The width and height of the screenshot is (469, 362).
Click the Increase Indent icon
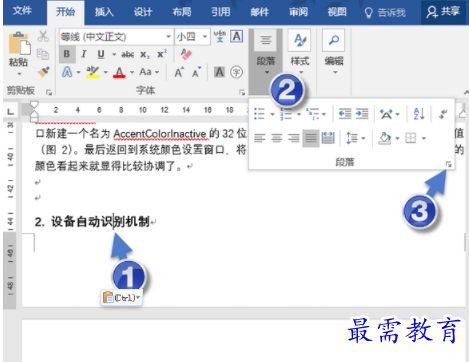362,114
